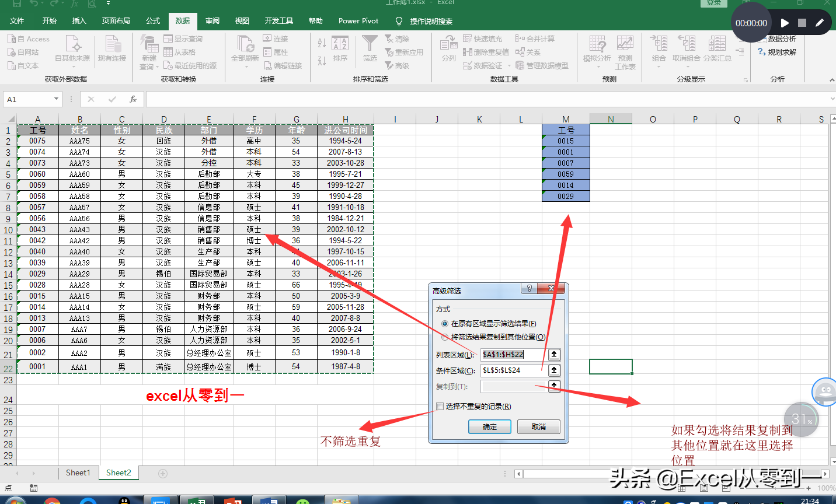Click the Edit Links (编辑链接) button

coord(283,66)
